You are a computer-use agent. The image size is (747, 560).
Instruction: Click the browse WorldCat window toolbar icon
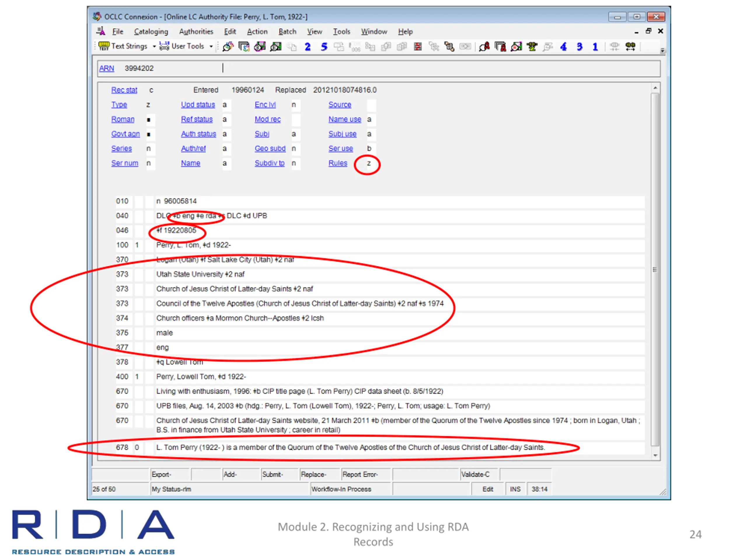point(244,47)
